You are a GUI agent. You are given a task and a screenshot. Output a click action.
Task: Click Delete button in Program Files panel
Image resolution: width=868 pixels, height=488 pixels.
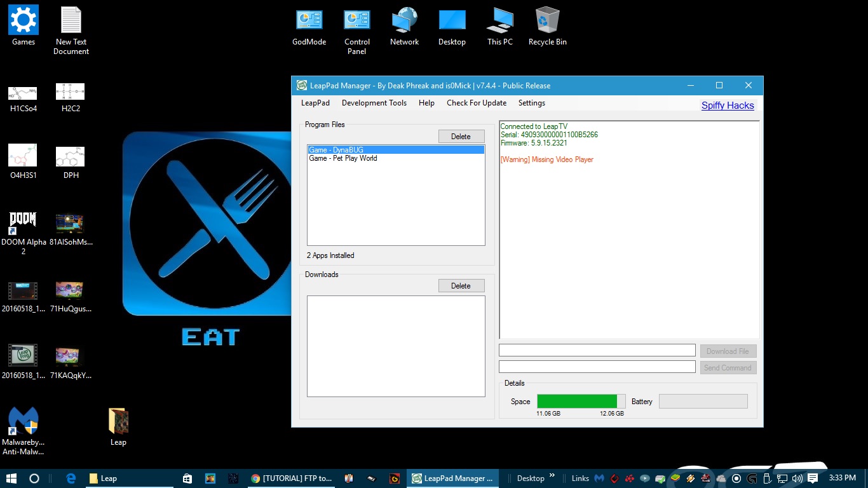pos(461,137)
